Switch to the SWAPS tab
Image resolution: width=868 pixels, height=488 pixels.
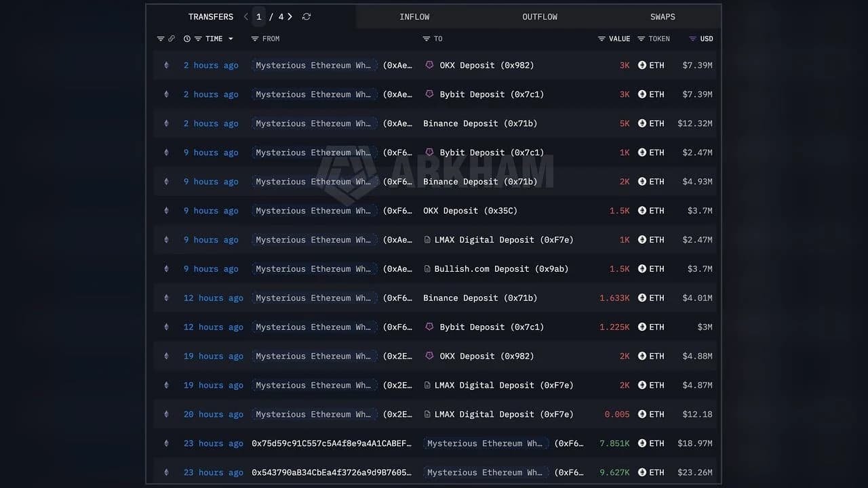(663, 17)
